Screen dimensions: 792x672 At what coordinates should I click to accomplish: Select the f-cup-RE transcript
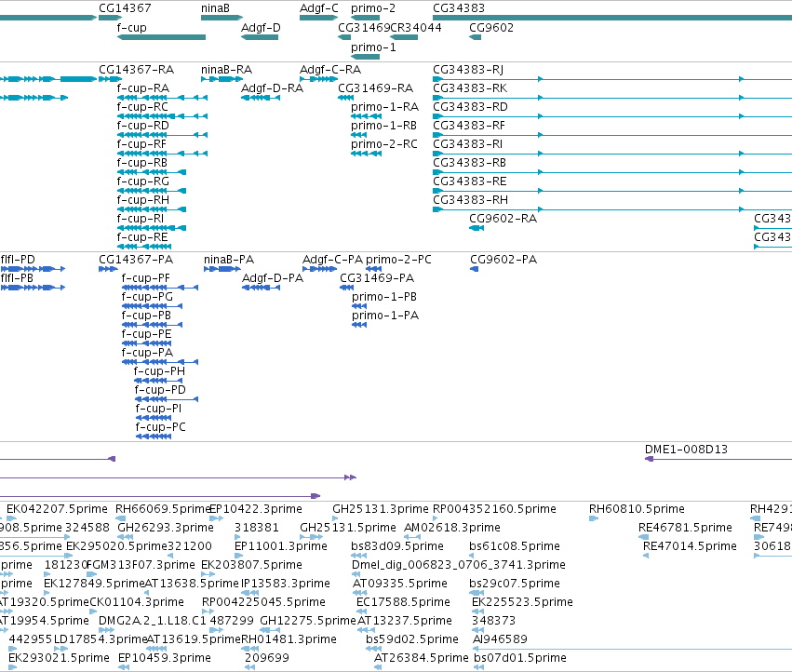click(144, 247)
